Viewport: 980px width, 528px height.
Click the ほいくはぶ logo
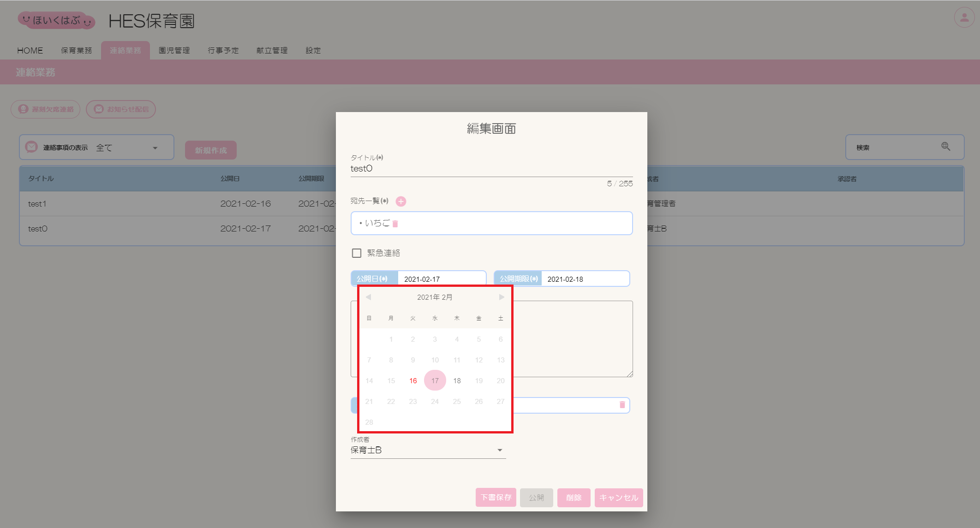coord(56,20)
